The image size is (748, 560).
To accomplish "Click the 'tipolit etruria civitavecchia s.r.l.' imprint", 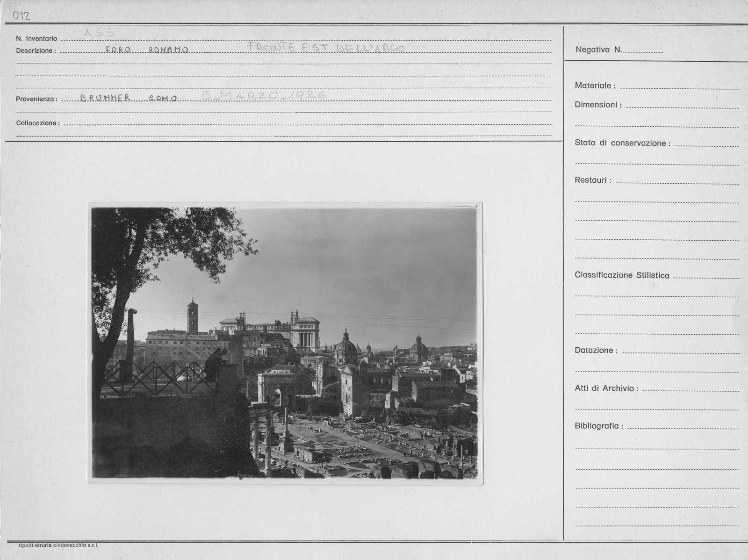I will pyautogui.click(x=58, y=546).
